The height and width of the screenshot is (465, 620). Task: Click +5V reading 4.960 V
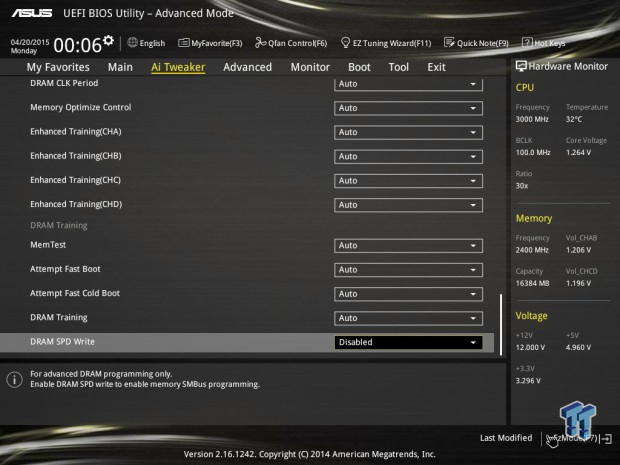pos(578,347)
